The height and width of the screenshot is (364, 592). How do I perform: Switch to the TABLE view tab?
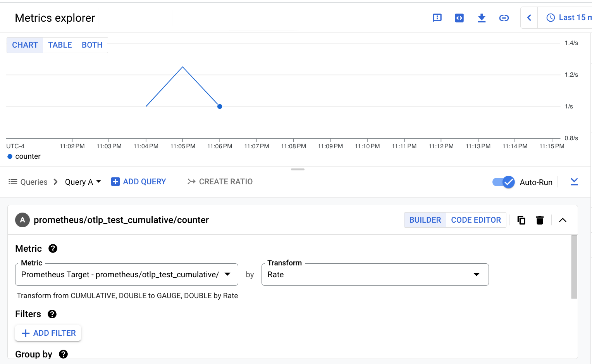(60, 45)
